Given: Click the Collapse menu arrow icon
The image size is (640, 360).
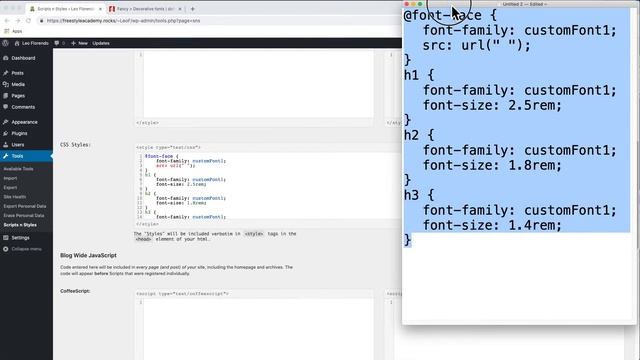Looking at the screenshot, I should [6, 249].
